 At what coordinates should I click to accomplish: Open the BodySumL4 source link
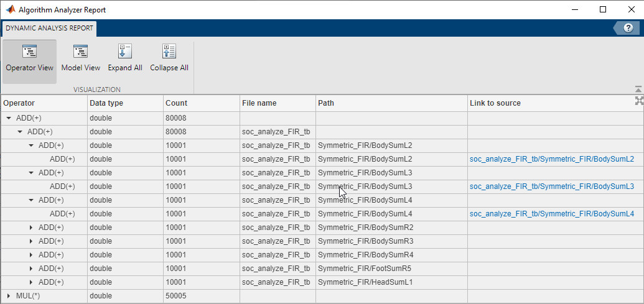(x=551, y=214)
